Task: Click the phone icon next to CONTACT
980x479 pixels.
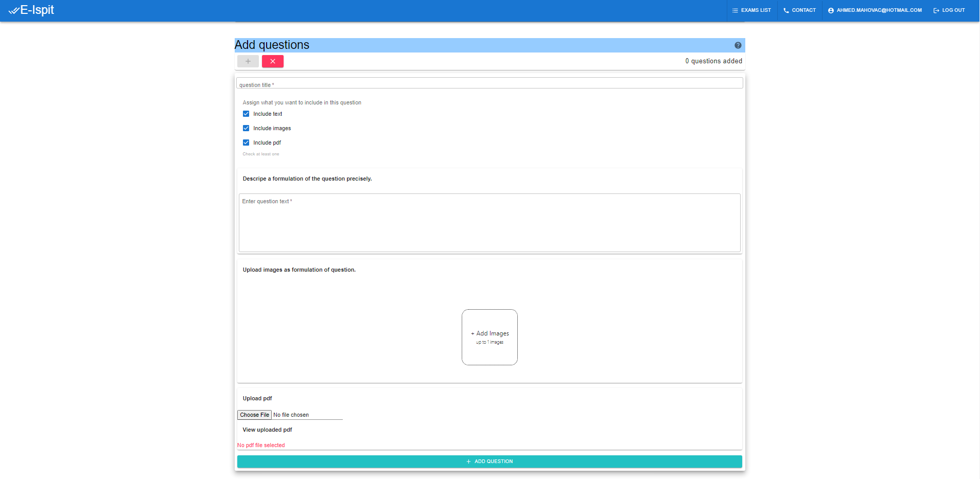Action: [x=785, y=10]
